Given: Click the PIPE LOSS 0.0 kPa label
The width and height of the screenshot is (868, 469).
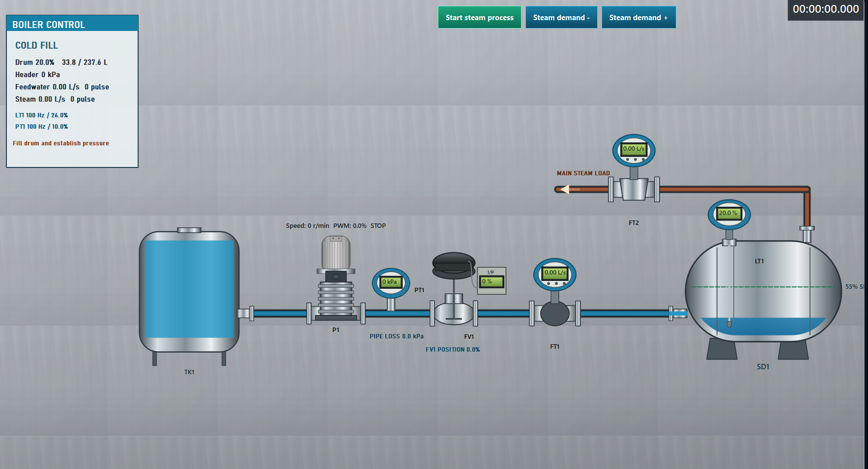Looking at the screenshot, I should (x=397, y=336).
